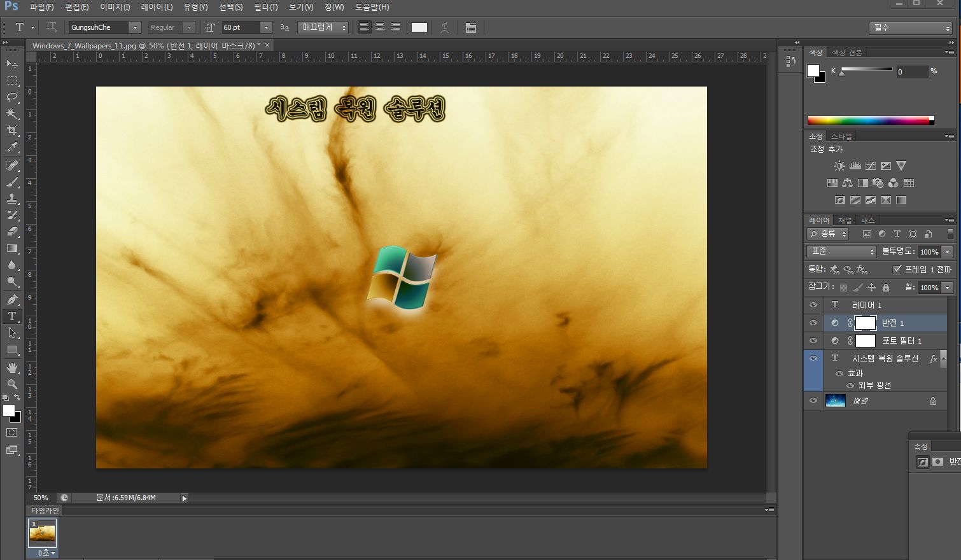Screen dimensions: 961x560
Task: Align text left in options bar
Action: tap(364, 27)
